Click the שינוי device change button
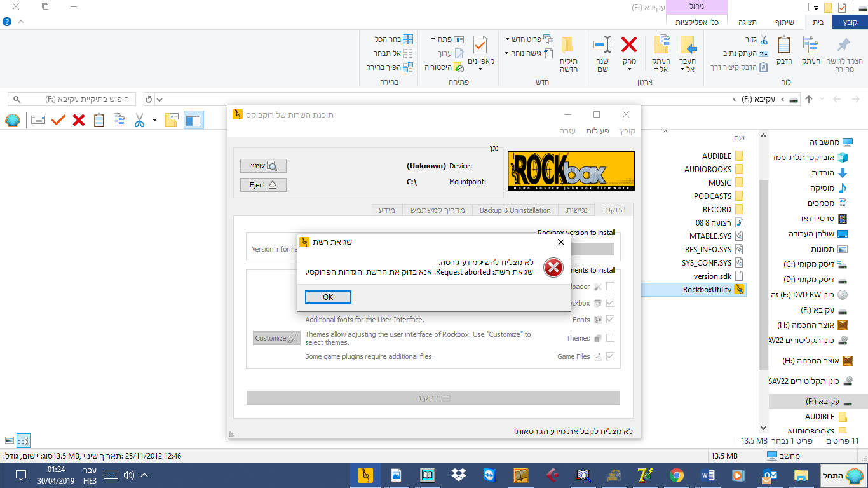 (263, 166)
